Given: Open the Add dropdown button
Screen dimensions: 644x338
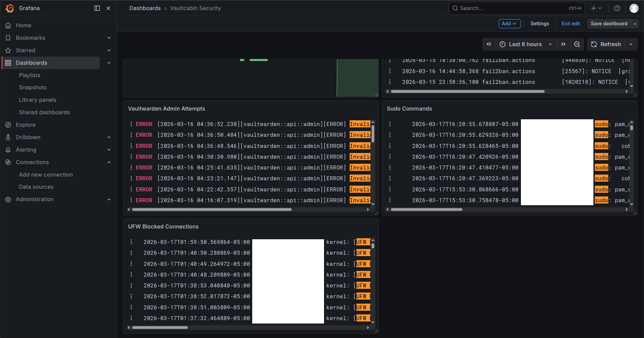Looking at the screenshot, I should [x=509, y=24].
